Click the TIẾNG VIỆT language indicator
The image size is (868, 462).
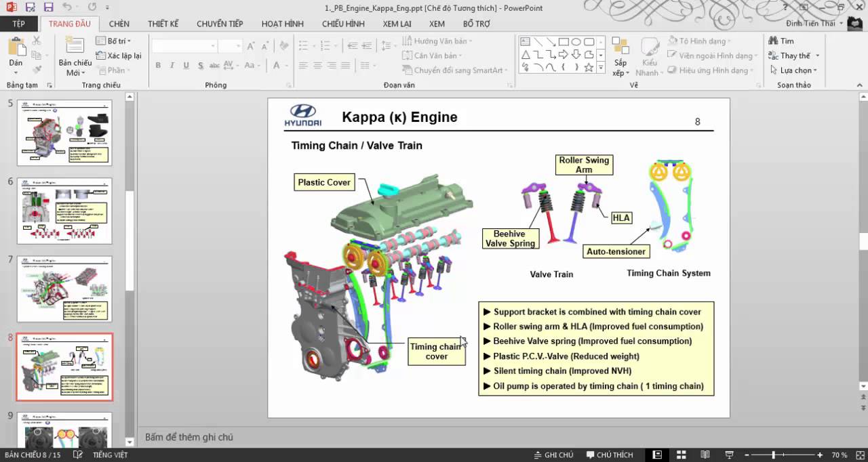(111, 455)
